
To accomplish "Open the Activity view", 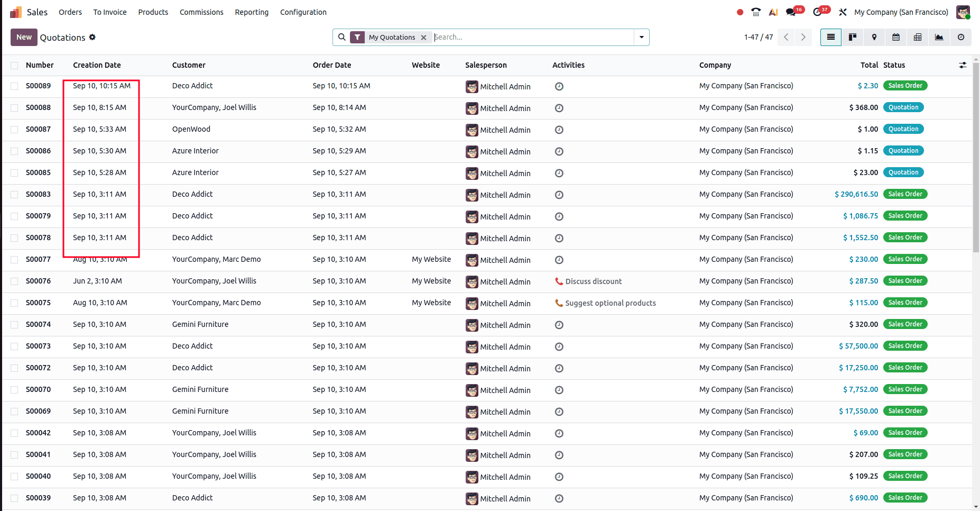I will click(961, 37).
